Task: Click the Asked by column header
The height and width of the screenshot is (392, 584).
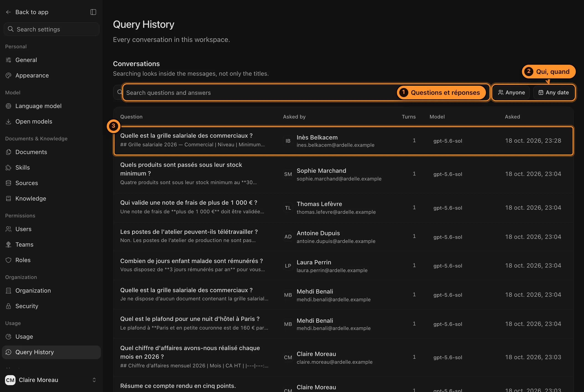Action: 294,117
